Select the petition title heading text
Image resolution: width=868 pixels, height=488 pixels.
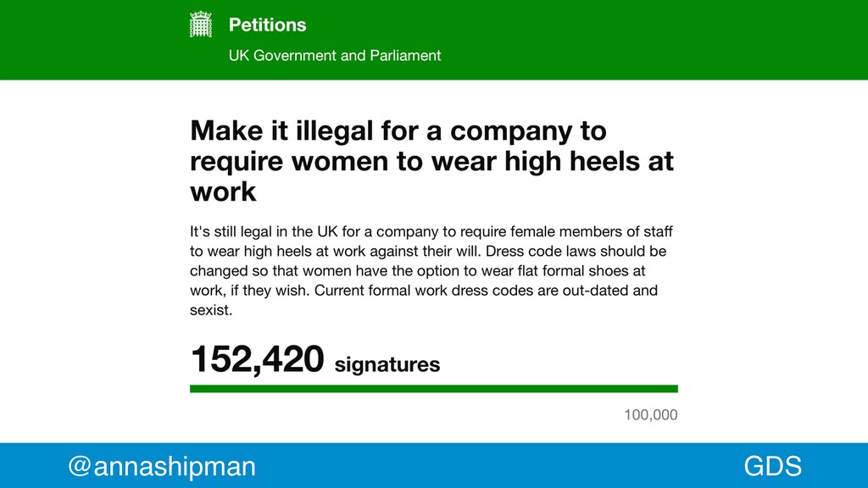pos(431,161)
